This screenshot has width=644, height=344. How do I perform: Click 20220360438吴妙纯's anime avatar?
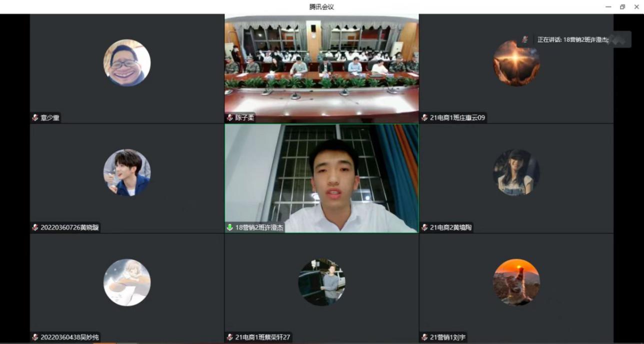tap(126, 282)
